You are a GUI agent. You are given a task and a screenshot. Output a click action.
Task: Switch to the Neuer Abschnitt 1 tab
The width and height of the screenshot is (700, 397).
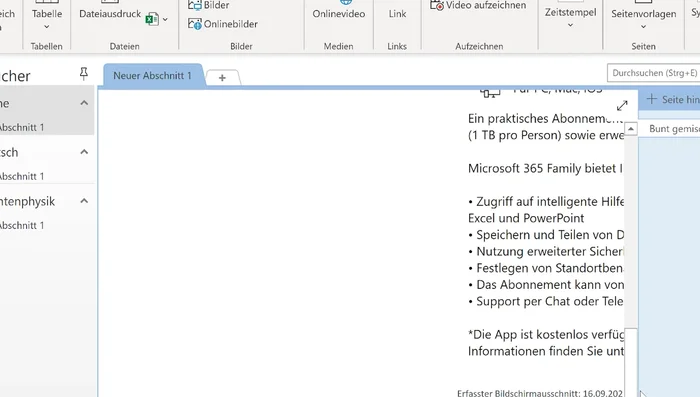[x=152, y=75]
